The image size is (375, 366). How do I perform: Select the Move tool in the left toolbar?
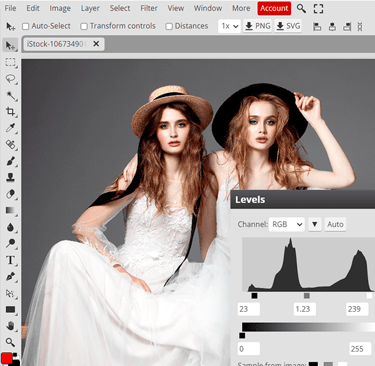click(x=10, y=45)
